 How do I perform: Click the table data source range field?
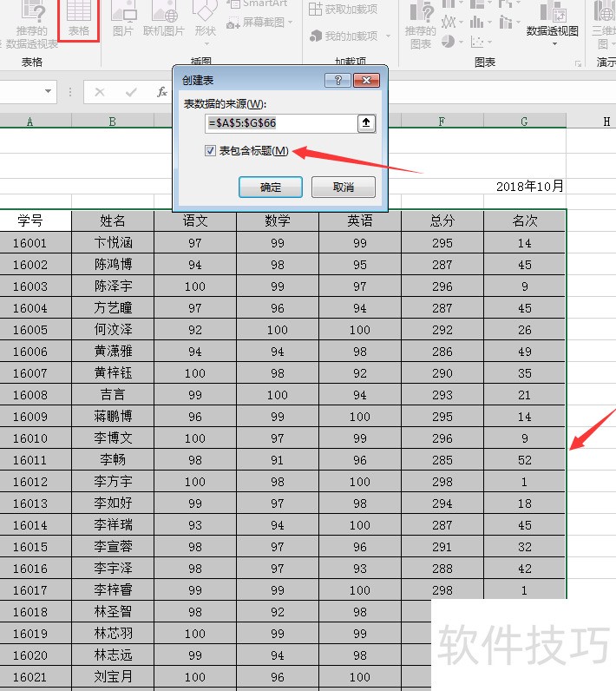(281, 123)
